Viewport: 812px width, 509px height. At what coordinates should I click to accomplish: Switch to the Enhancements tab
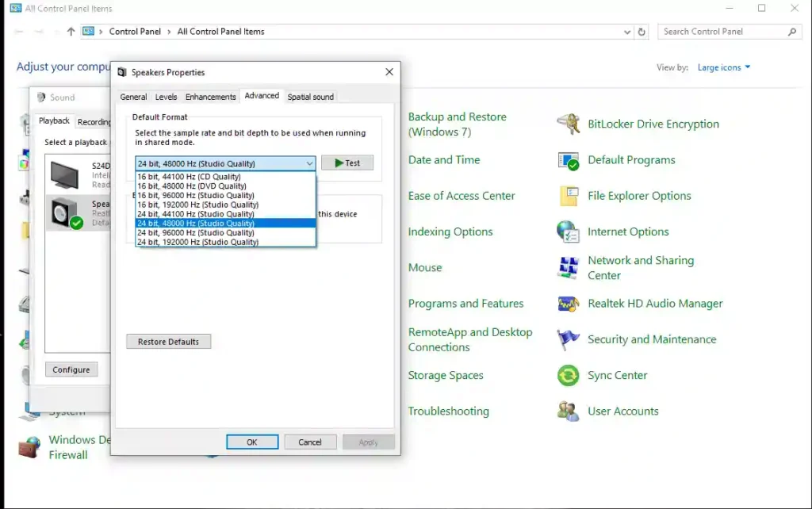pyautogui.click(x=210, y=97)
